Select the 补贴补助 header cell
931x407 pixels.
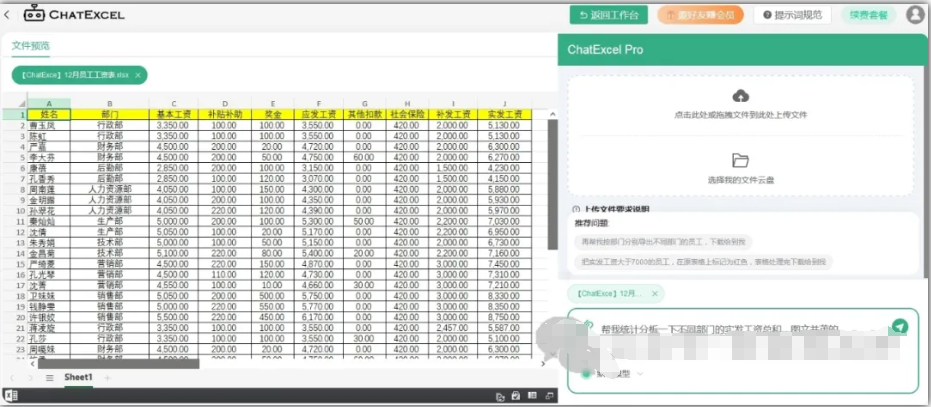coord(224,114)
